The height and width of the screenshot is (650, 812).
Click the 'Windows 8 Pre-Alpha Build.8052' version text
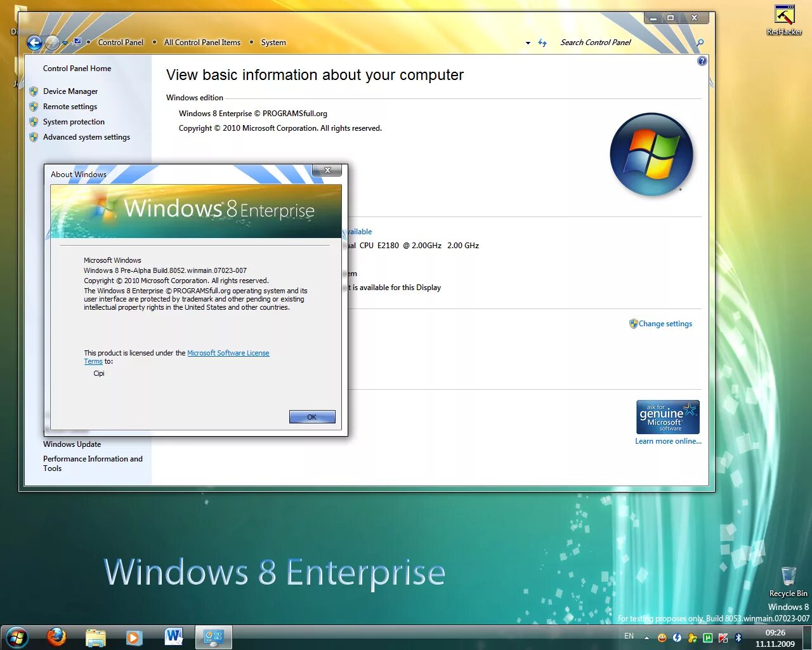(165, 270)
